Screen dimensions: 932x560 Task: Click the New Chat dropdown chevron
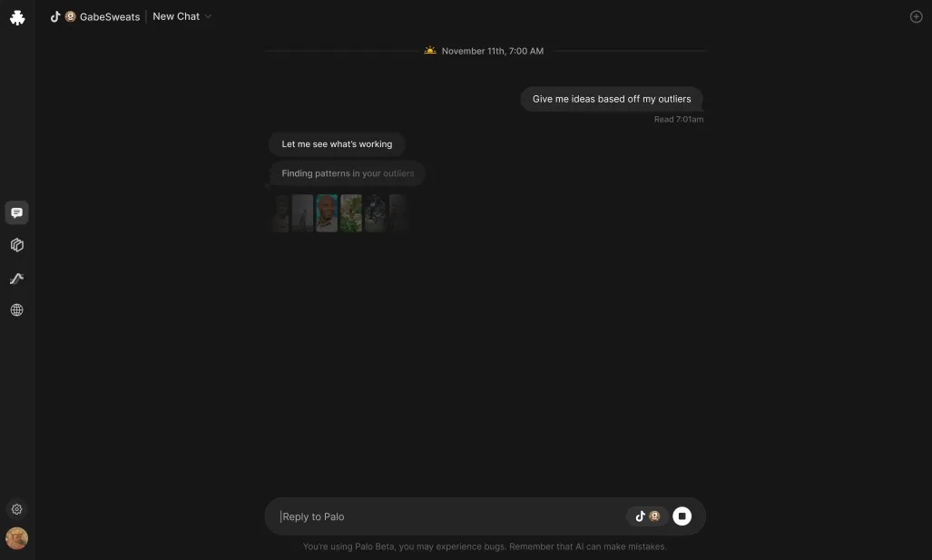[208, 16]
